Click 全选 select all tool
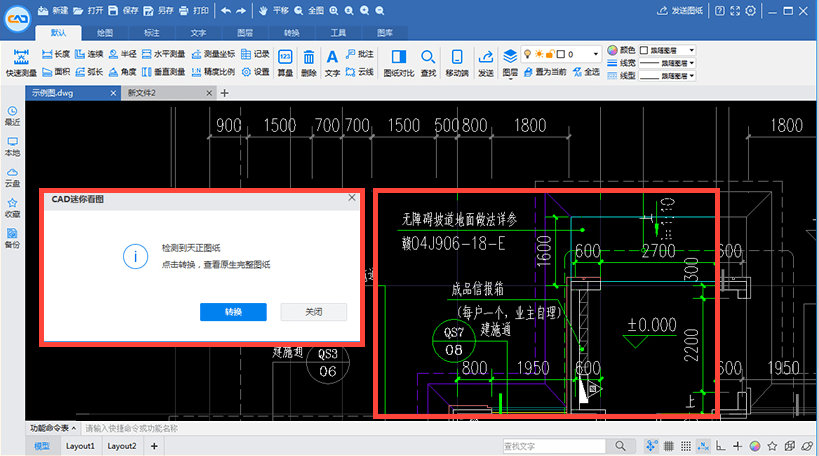Image resolution: width=819 pixels, height=456 pixels. [x=586, y=72]
